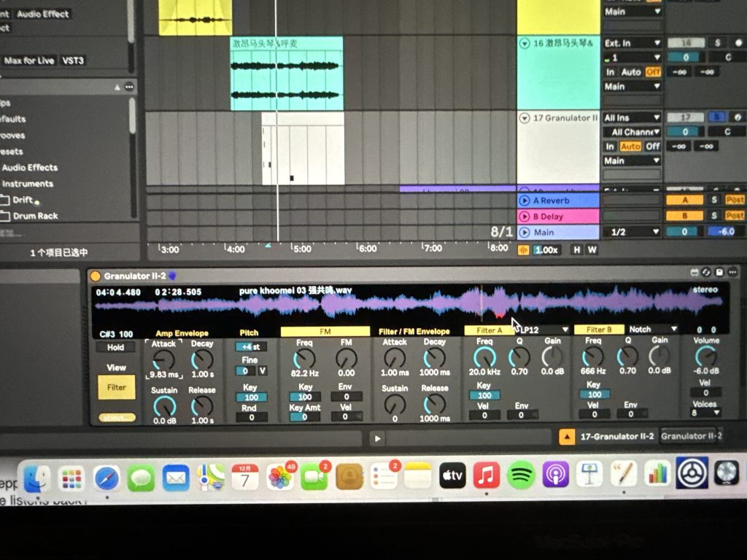This screenshot has width=747, height=560.
Task: Open the Filter B Notch type dropdown
Action: (653, 330)
